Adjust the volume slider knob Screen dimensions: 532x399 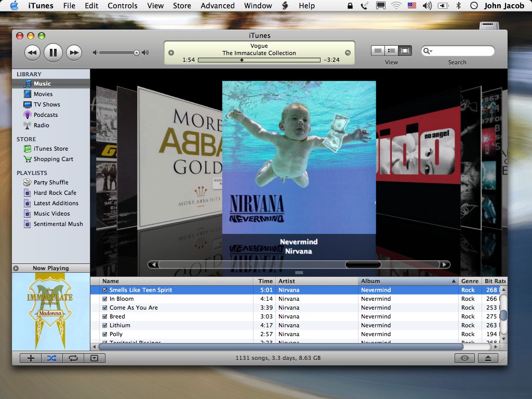[137, 52]
